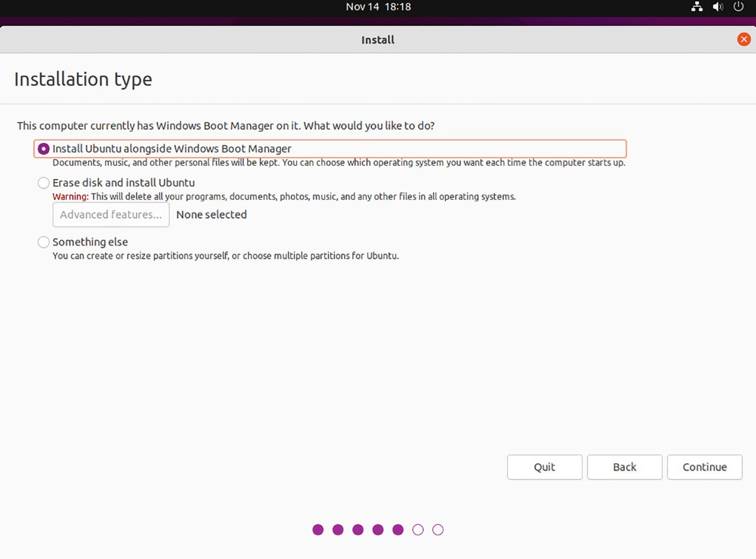This screenshot has height=559, width=756.
Task: Click the fifth filled progress dot
Action: pyautogui.click(x=398, y=529)
